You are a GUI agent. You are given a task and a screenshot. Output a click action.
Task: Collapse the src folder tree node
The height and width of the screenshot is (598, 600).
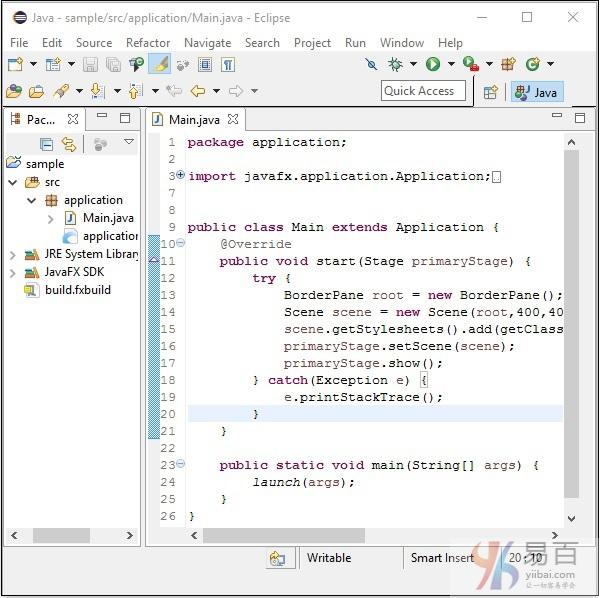point(13,182)
